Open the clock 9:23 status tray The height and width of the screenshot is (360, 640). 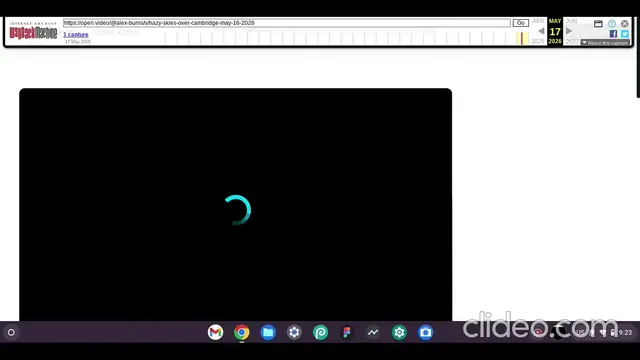coord(625,333)
